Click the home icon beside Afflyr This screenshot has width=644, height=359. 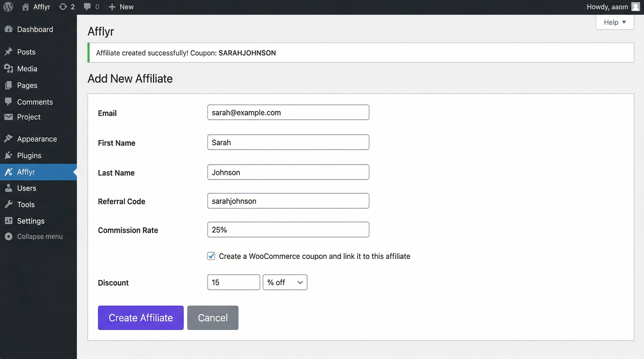click(x=25, y=7)
